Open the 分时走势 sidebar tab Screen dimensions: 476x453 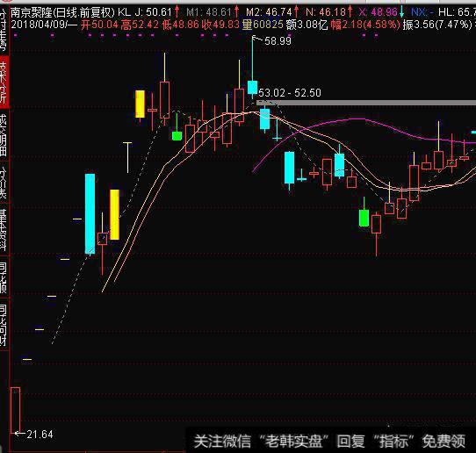coord(4,31)
